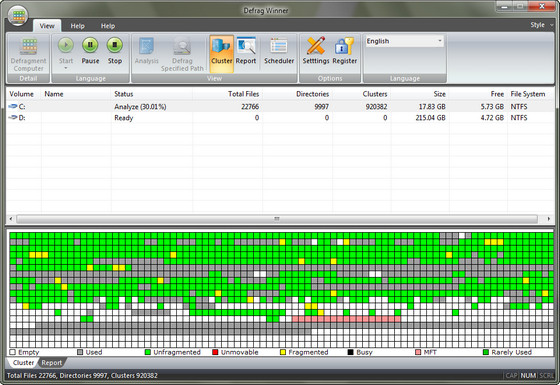
Task: Click the Fragmented yellow legend swatch
Action: point(283,352)
